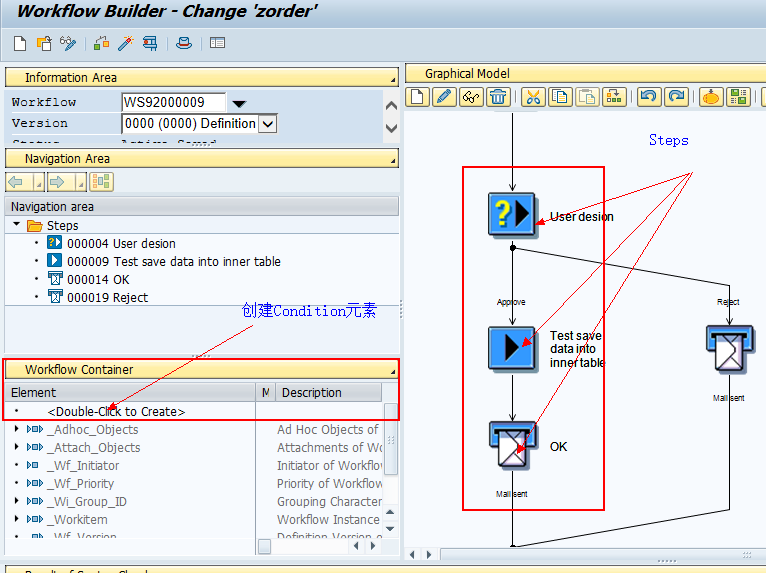
Task: Click the pencil change icon in Graphical Model
Action: pyautogui.click(x=444, y=97)
